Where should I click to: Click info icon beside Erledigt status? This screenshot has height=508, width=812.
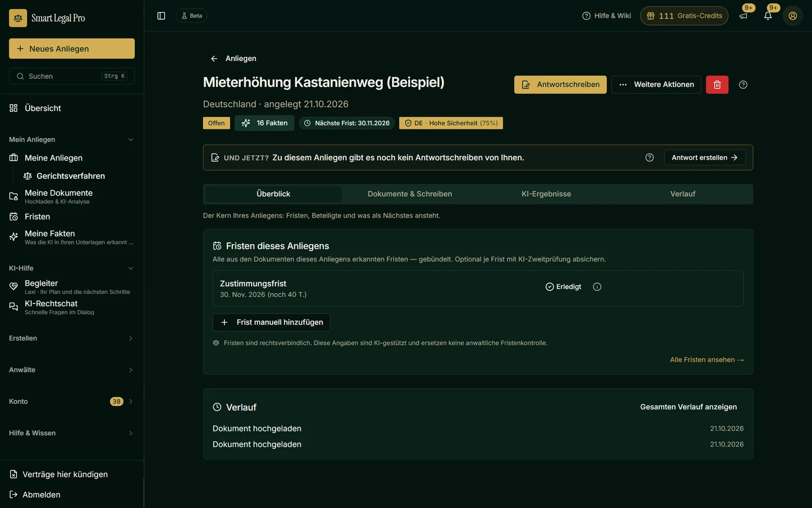tap(597, 287)
